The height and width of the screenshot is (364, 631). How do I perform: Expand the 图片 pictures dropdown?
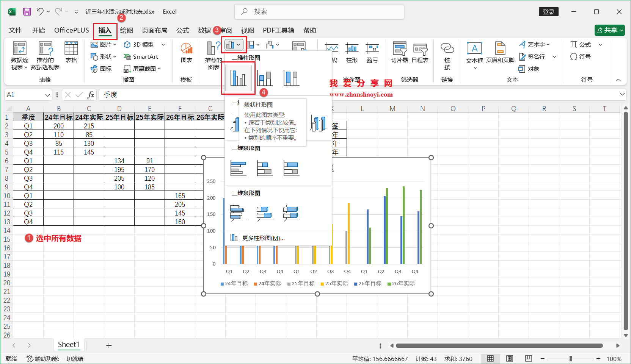point(115,45)
